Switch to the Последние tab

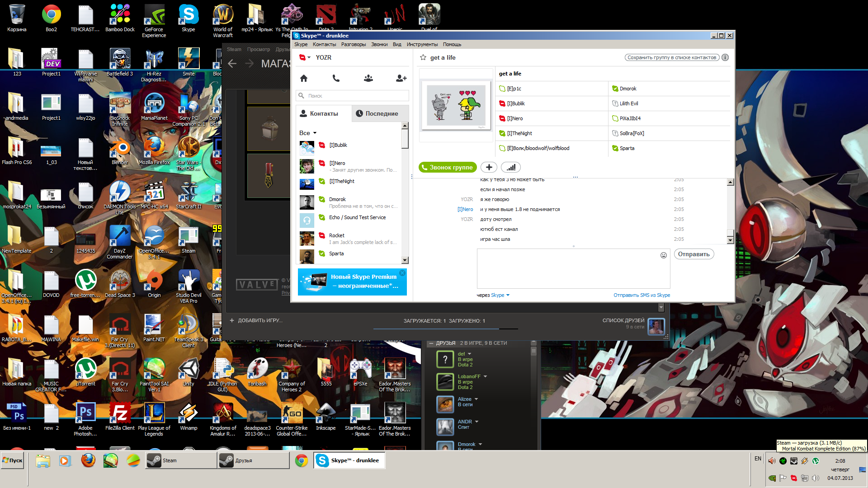tap(380, 113)
